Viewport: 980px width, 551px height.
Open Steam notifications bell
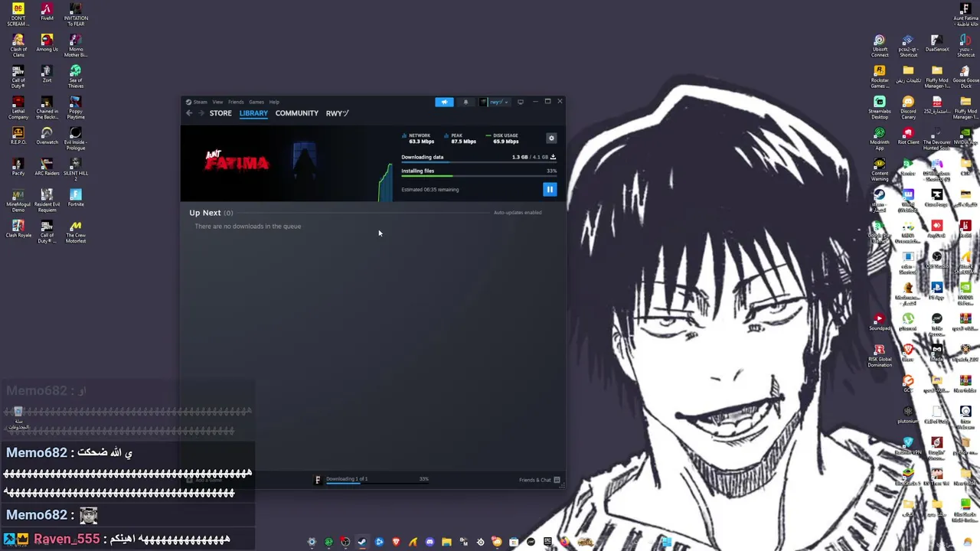click(465, 102)
